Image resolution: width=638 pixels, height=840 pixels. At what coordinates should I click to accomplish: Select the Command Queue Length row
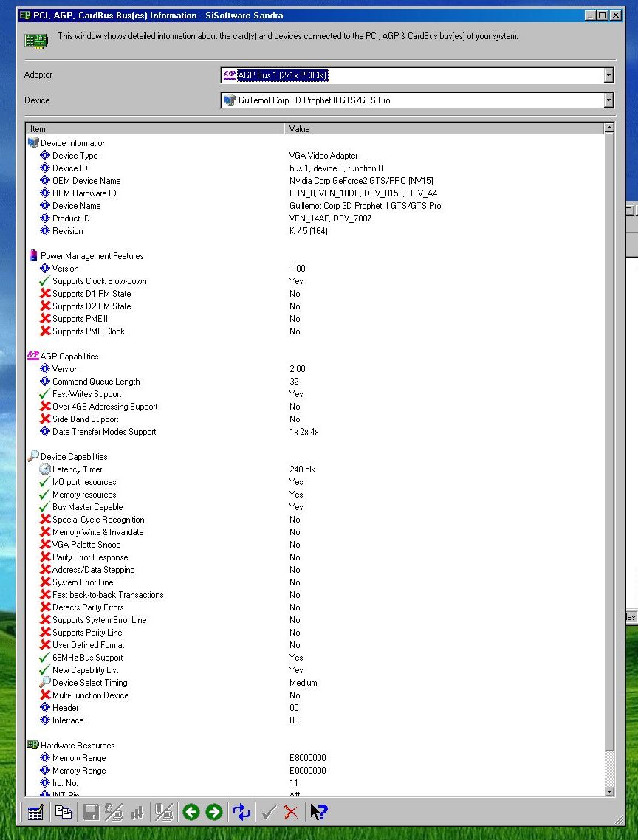tap(315, 382)
